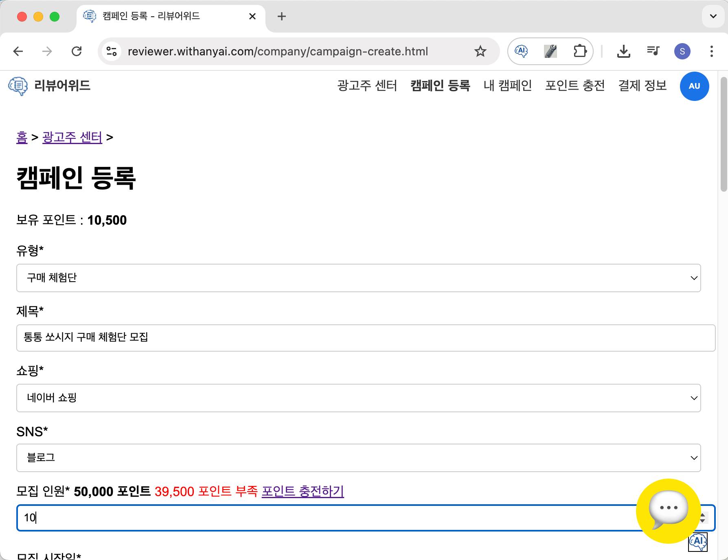The image size is (728, 560).
Task: Click the site information icon in address bar
Action: click(112, 51)
